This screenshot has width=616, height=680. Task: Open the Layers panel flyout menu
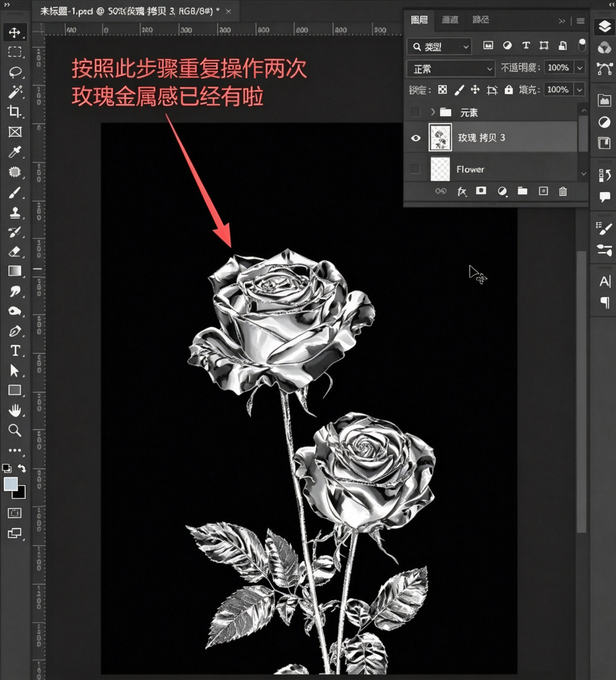coord(580,21)
